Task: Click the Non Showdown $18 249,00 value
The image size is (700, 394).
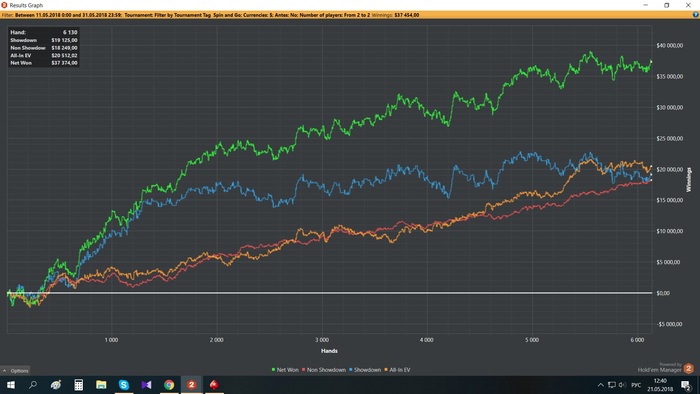Action: tap(64, 48)
